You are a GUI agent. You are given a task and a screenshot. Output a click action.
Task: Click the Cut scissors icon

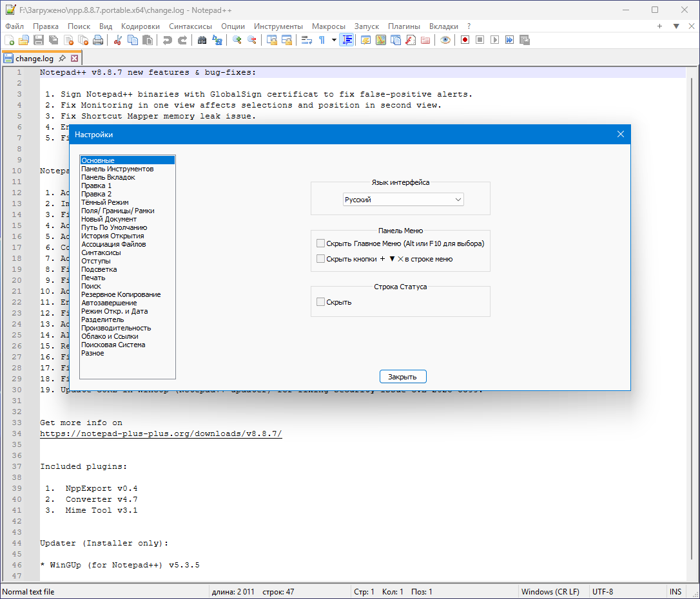[118, 40]
